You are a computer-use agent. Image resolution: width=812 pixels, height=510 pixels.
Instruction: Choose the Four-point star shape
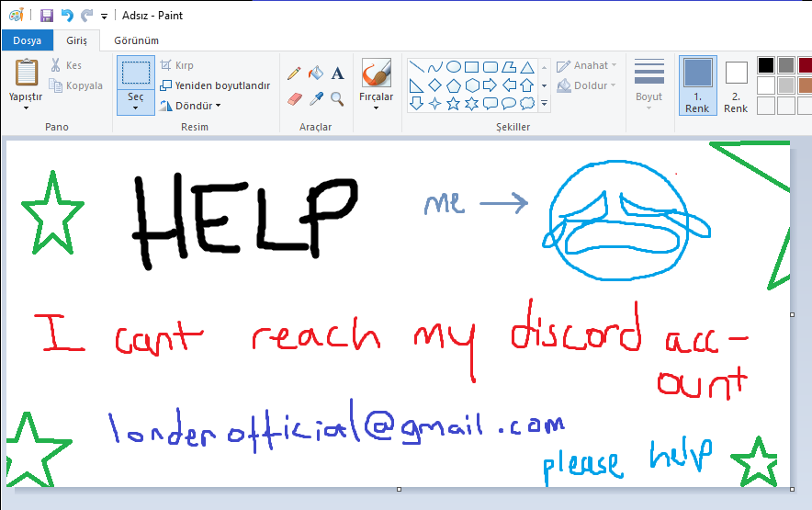[x=435, y=103]
